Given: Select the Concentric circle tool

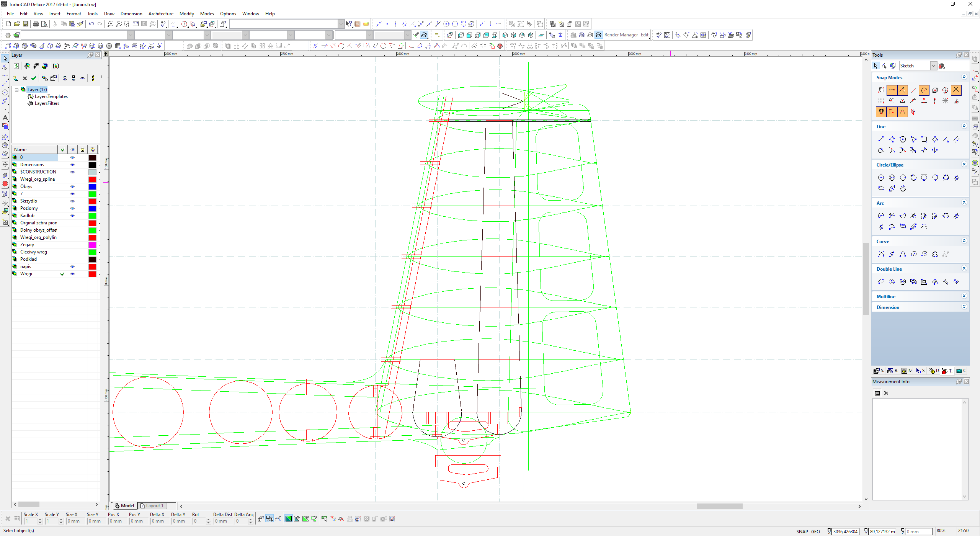Looking at the screenshot, I should click(x=892, y=178).
